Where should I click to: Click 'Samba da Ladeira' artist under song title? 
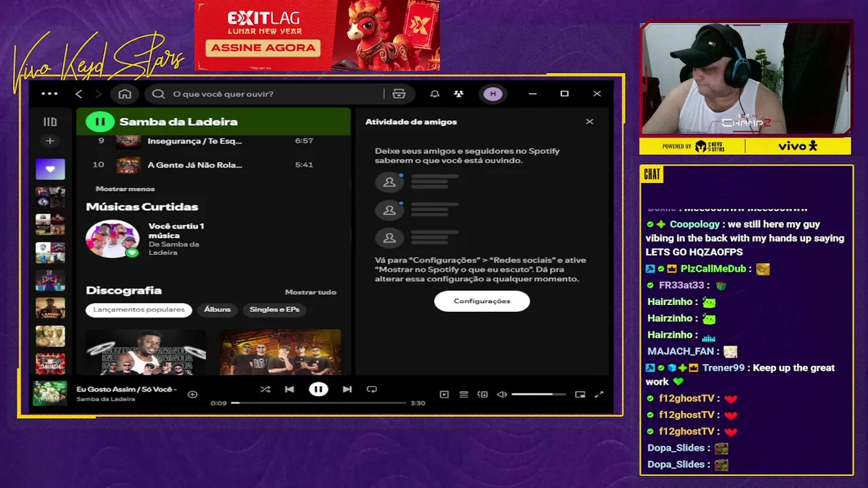coord(106,399)
